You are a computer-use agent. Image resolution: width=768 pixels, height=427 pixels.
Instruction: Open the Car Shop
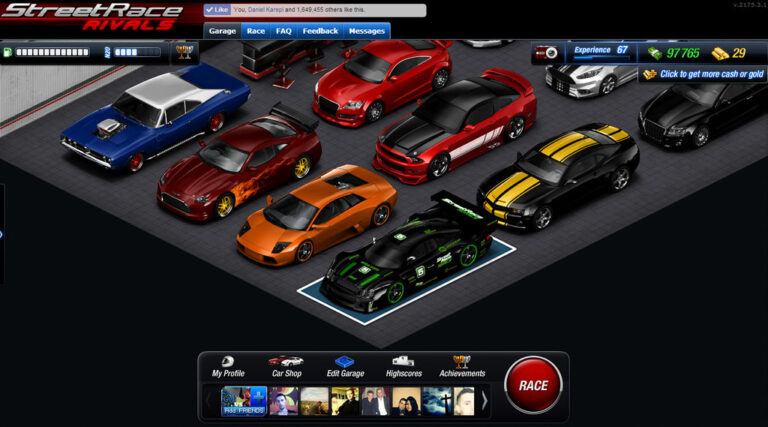click(287, 366)
